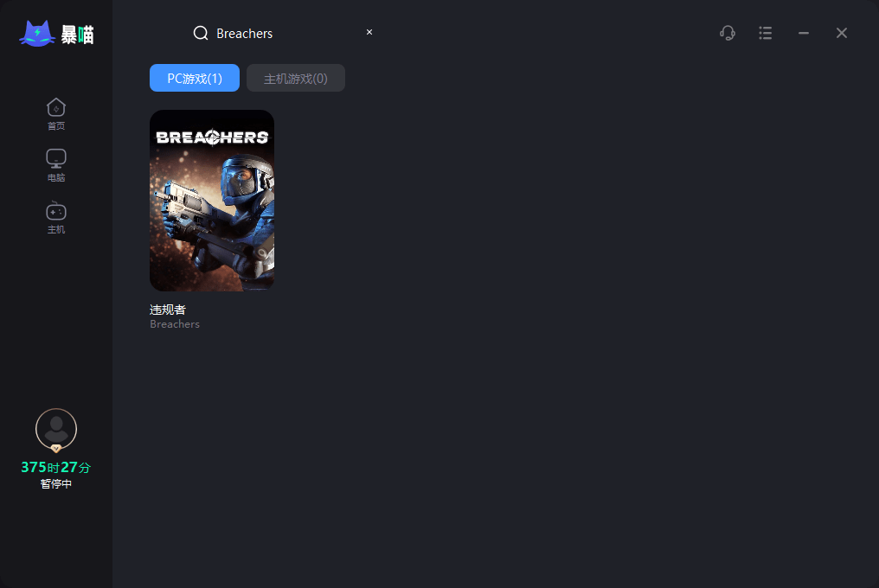Open the user profile avatar

(x=56, y=429)
